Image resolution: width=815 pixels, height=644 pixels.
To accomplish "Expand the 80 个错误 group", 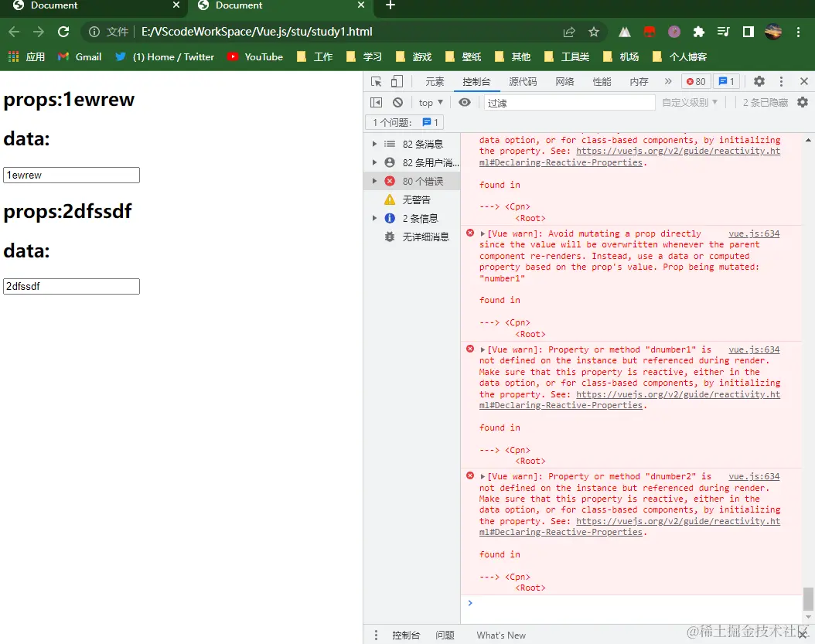I will point(374,181).
